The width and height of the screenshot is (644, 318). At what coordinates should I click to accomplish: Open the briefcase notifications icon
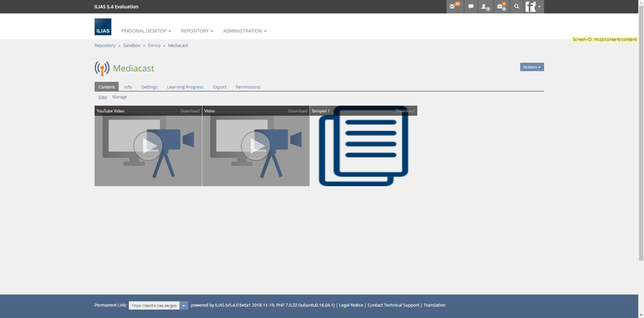502,6
